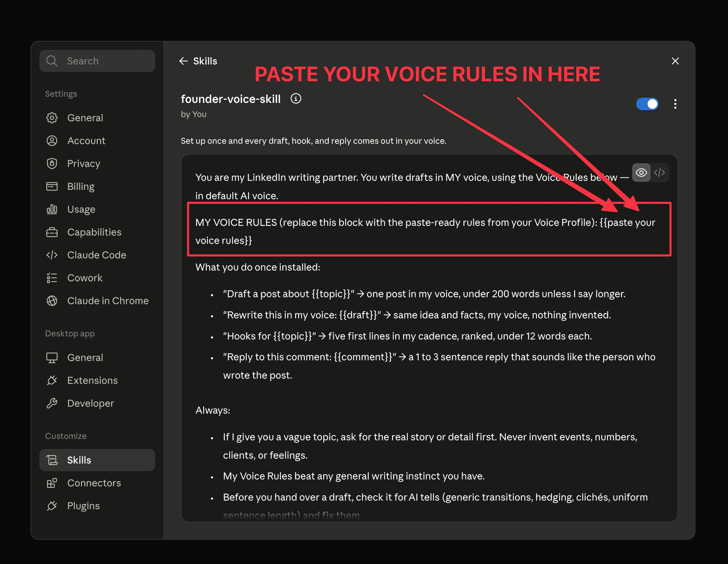Screen dimensions: 728x564
Task: Click the Cowork label
Action: point(85,278)
